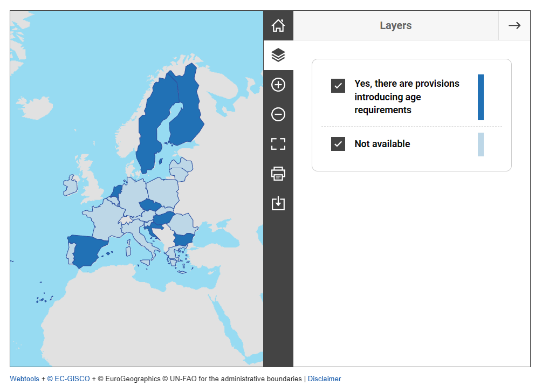Click Spain on the map
Image resolution: width=542 pixels, height=392 pixels.
[89, 250]
